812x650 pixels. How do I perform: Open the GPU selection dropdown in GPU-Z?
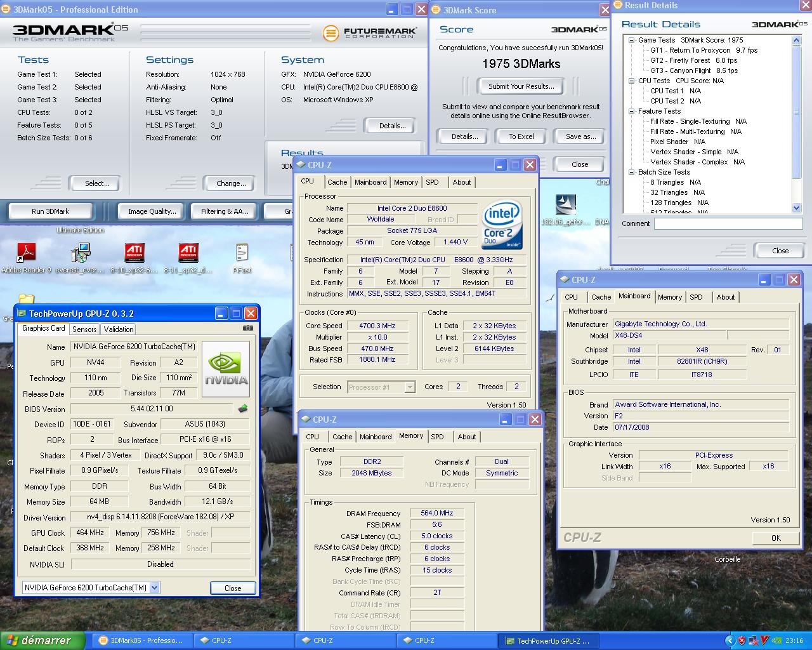154,588
